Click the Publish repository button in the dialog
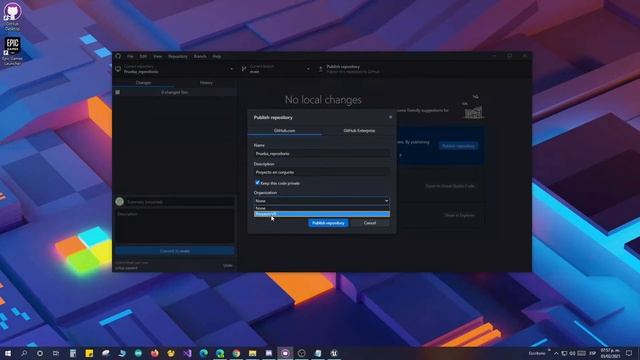640x360 pixels. [328, 223]
